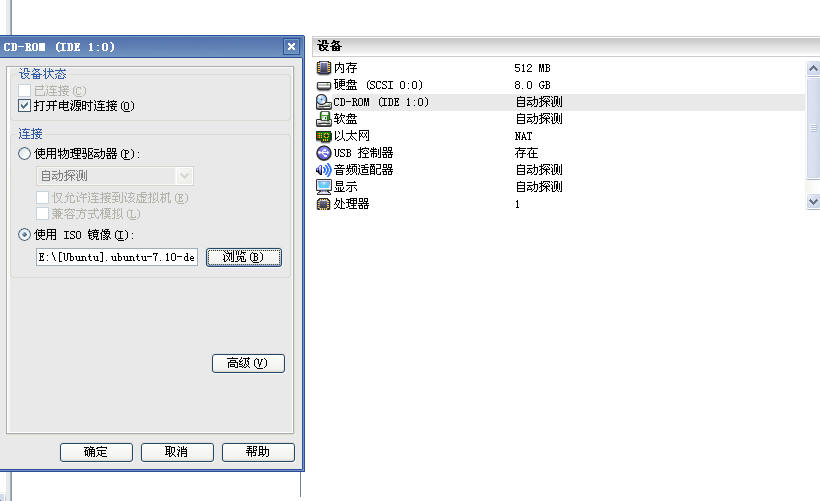The height and width of the screenshot is (501, 820).
Task: Click the hard disk (硬盘) device icon
Action: [324, 85]
